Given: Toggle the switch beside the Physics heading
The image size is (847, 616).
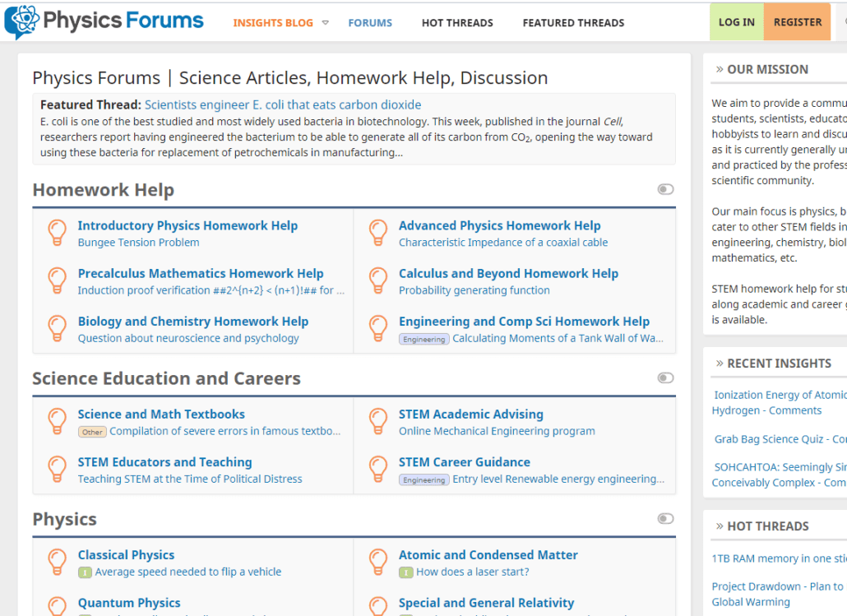Looking at the screenshot, I should (664, 519).
